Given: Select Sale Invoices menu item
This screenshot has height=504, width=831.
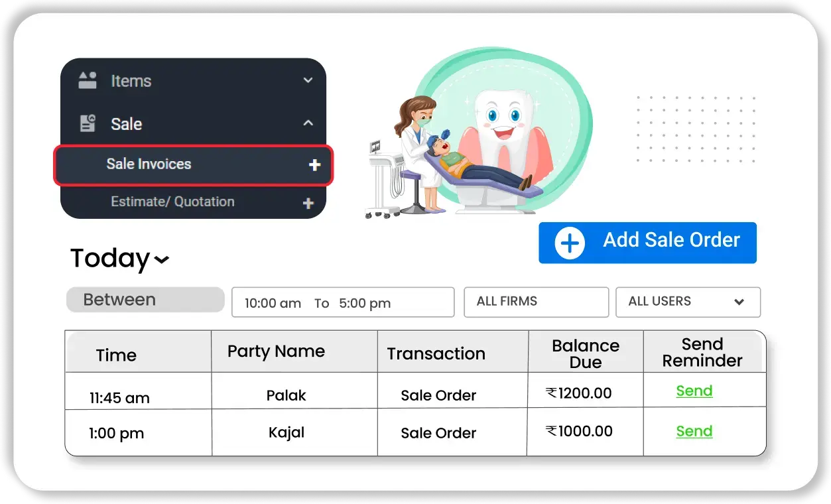Looking at the screenshot, I should pyautogui.click(x=149, y=164).
